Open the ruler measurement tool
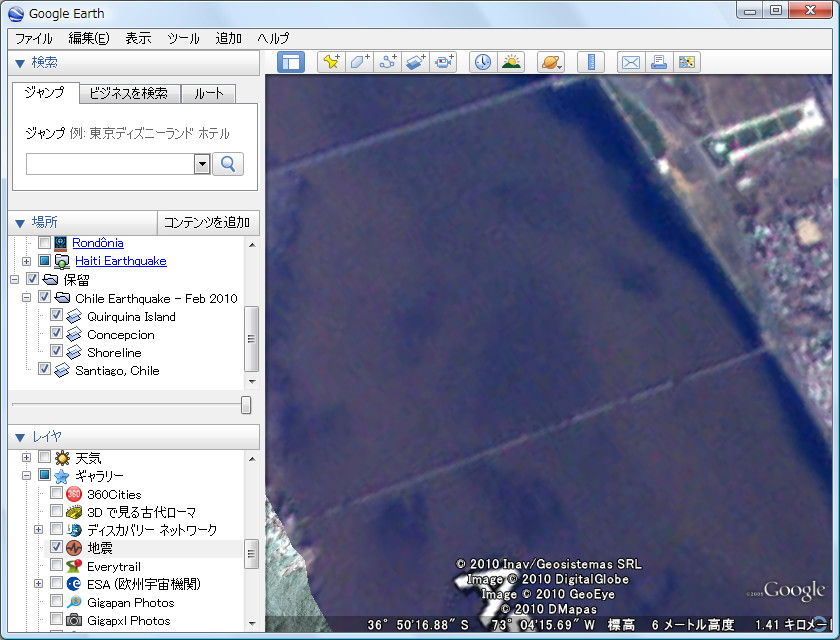Screen dimensions: 840x640 tap(591, 62)
